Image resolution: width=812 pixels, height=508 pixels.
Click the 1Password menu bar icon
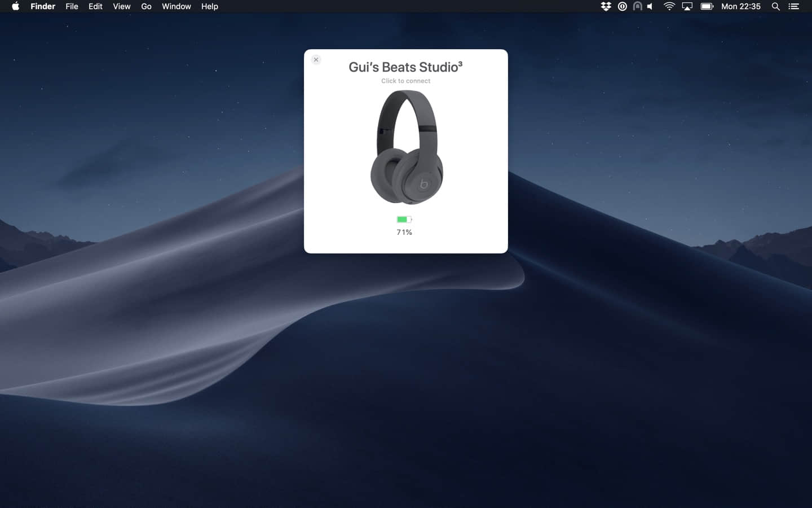(622, 6)
